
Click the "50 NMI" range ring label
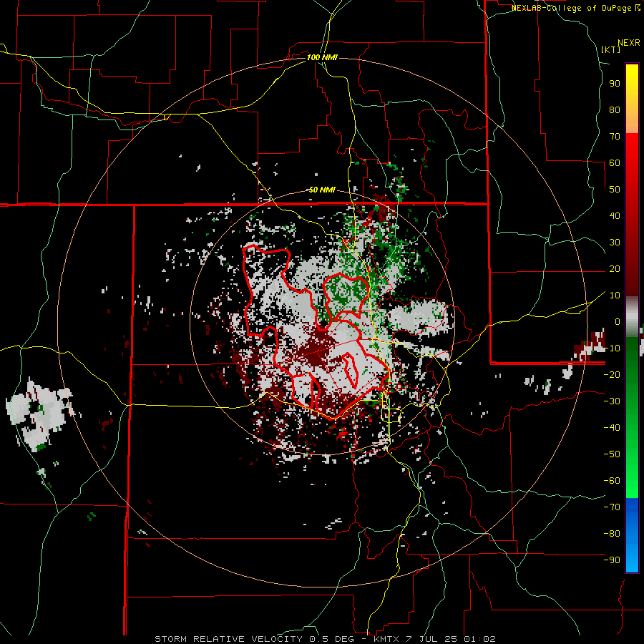(x=322, y=190)
